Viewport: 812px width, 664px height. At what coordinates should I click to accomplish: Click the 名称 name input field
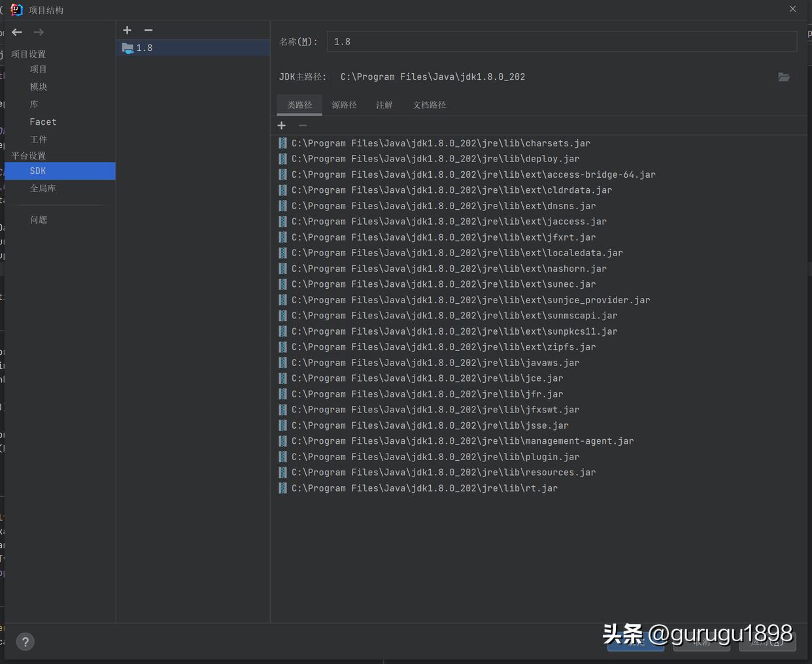(562, 41)
